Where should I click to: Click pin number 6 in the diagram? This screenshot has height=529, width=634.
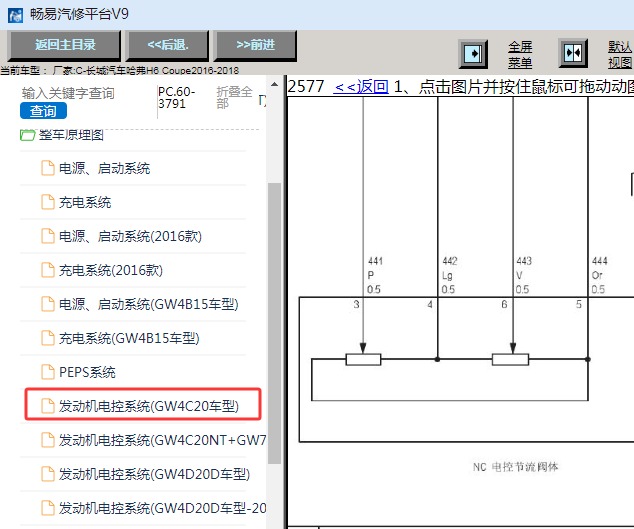[x=504, y=304]
